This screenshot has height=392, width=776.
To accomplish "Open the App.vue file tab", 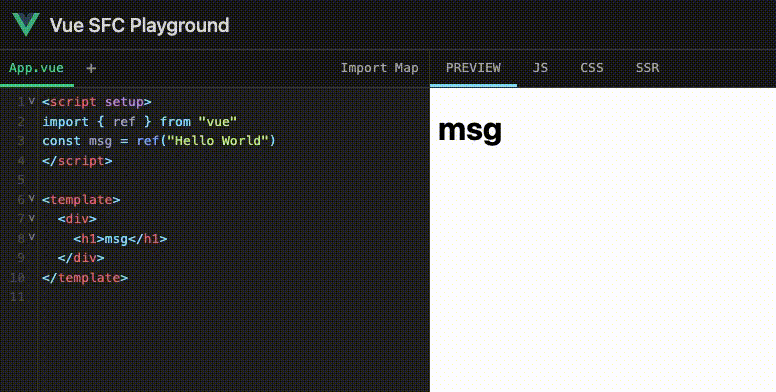I will (x=37, y=68).
